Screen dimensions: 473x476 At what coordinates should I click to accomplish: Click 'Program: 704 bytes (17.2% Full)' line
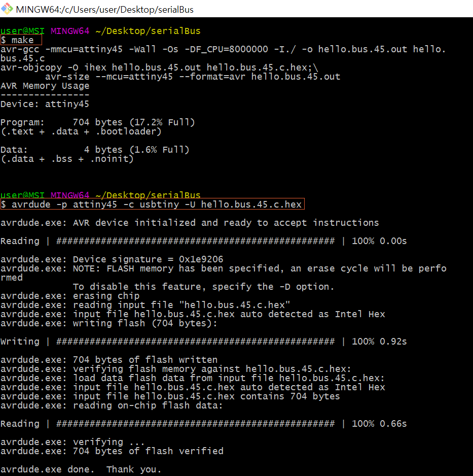point(98,122)
